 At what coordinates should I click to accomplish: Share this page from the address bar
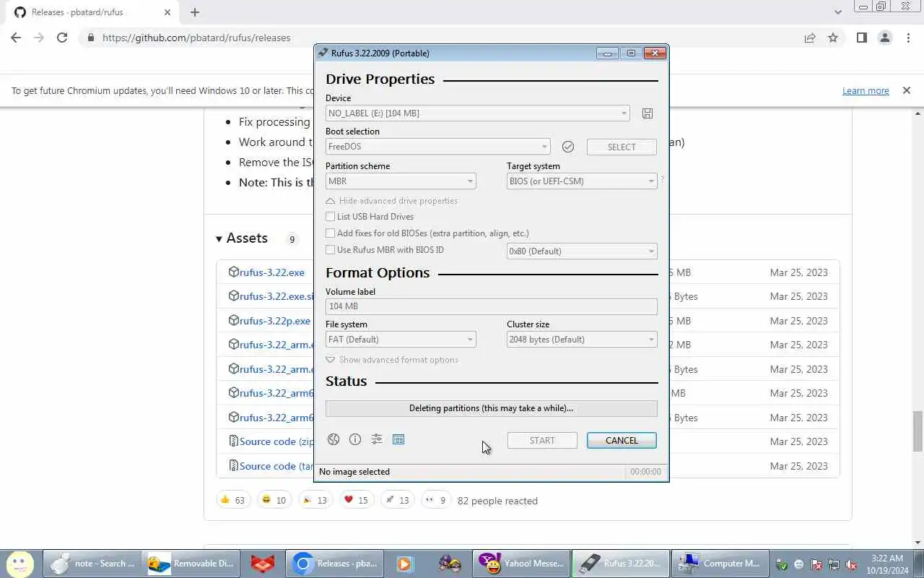tap(810, 38)
